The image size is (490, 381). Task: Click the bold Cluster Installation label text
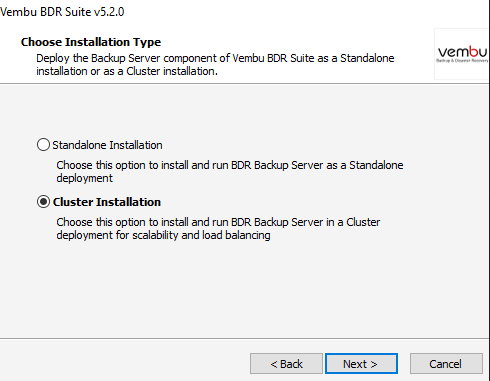coord(107,202)
